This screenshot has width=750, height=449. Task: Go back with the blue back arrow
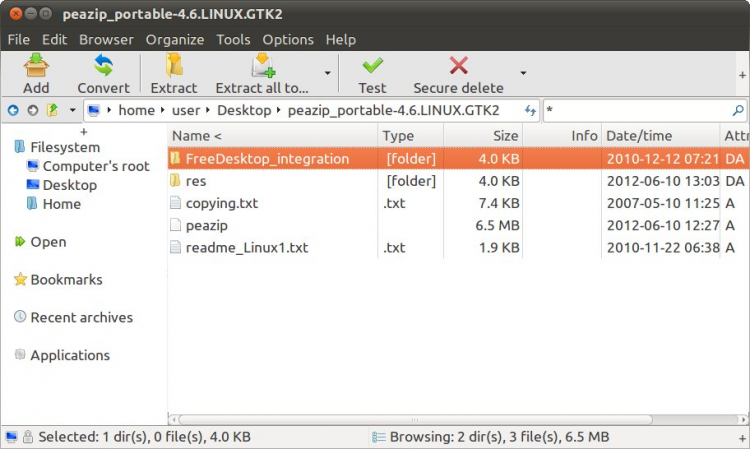(x=13, y=110)
